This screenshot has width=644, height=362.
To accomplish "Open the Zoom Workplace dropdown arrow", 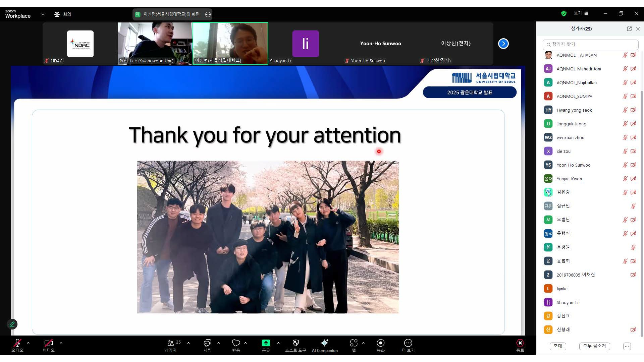I will click(43, 14).
